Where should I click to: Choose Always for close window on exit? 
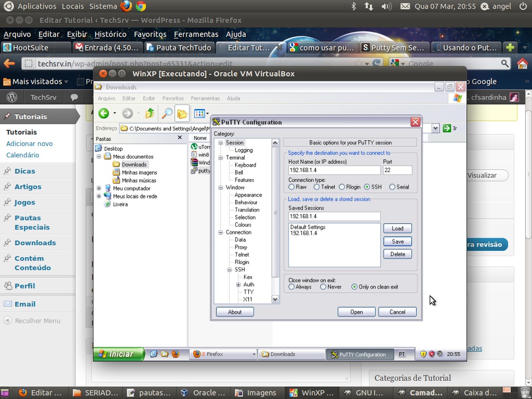[x=291, y=287]
